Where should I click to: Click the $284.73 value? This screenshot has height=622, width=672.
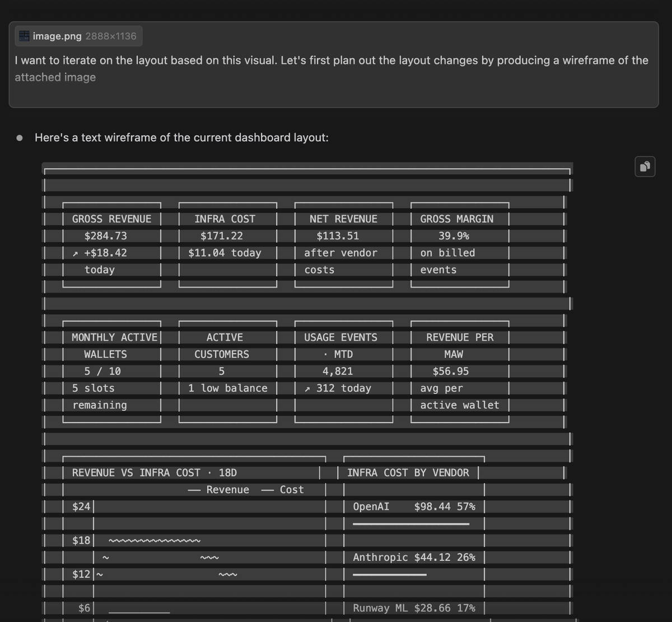(x=106, y=236)
